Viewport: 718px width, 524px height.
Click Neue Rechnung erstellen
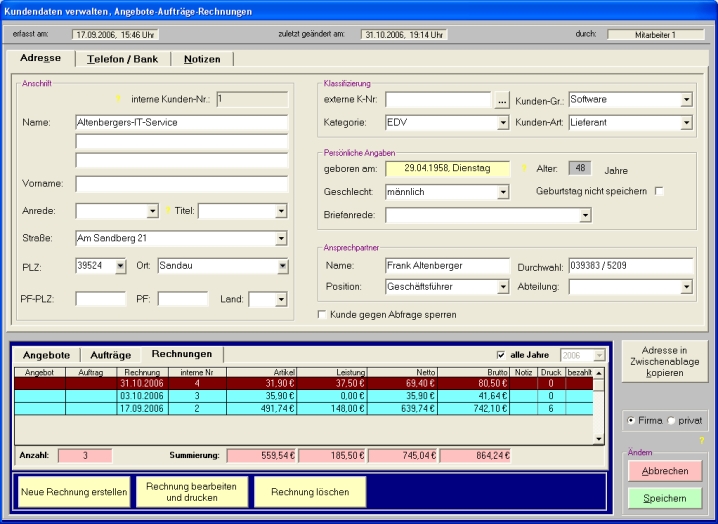click(x=74, y=492)
